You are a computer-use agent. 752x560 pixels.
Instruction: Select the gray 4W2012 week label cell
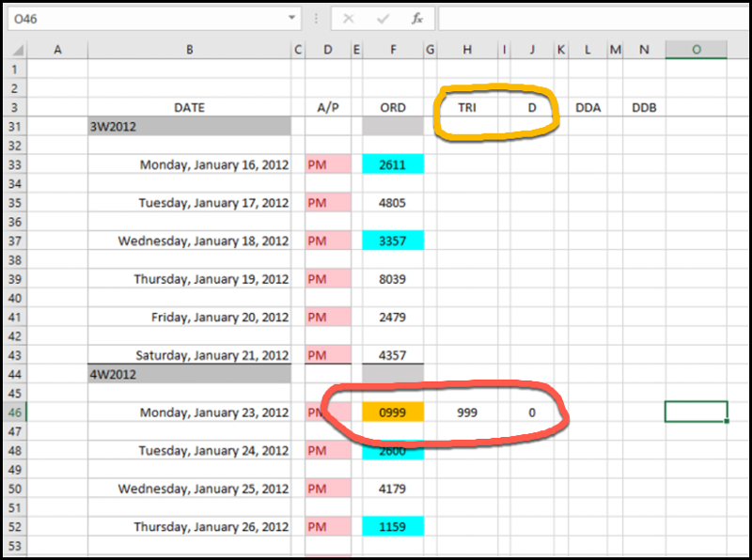[x=190, y=374]
